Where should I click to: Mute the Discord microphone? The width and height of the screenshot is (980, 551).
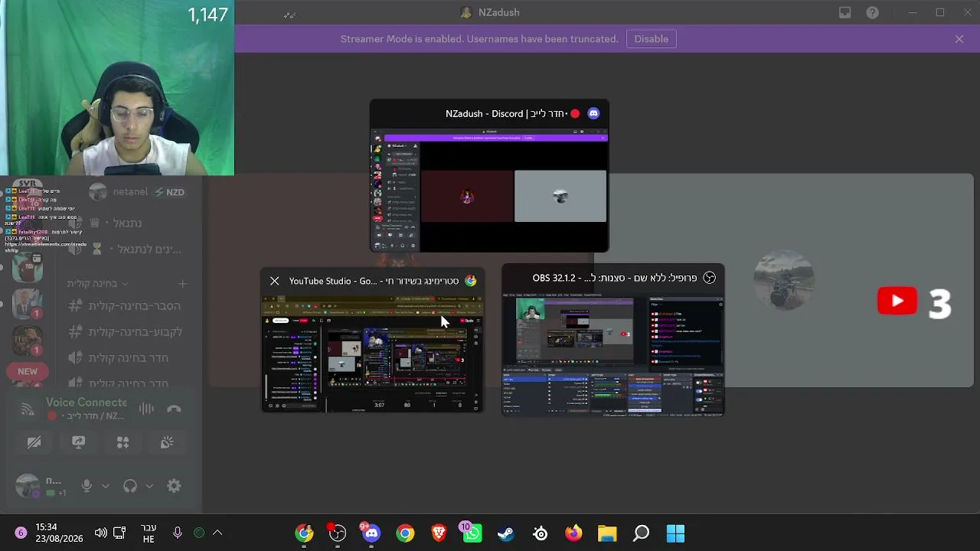click(87, 486)
